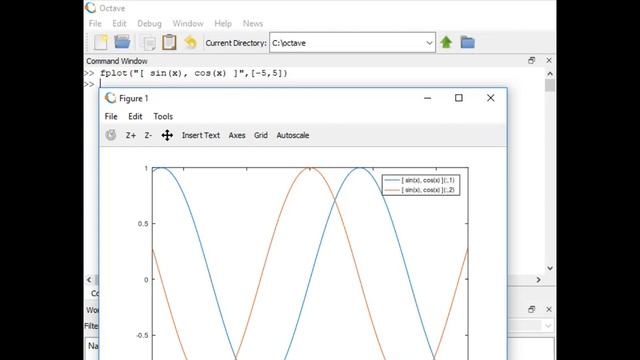Click Command Window scrollbar up arrow
This screenshot has width=640, height=360.
(x=550, y=74)
